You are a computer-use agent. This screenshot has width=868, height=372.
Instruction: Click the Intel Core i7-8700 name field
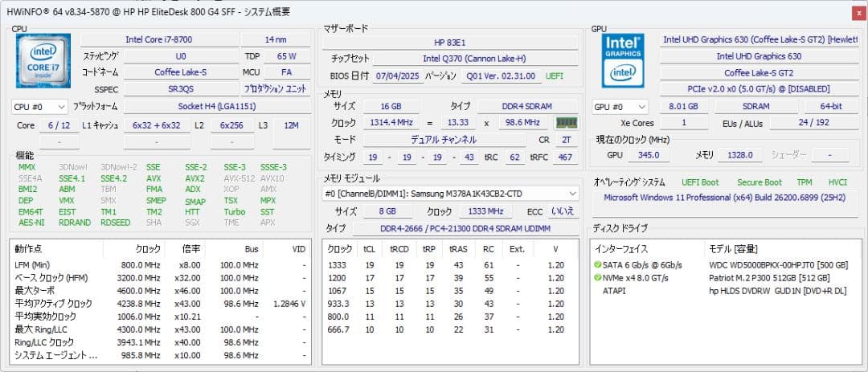click(x=159, y=39)
